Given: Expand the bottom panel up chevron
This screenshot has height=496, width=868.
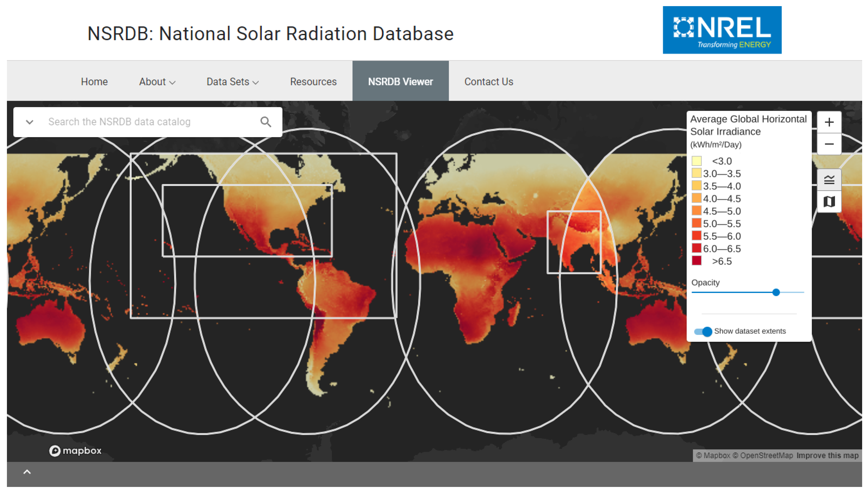Looking at the screenshot, I should [27, 472].
